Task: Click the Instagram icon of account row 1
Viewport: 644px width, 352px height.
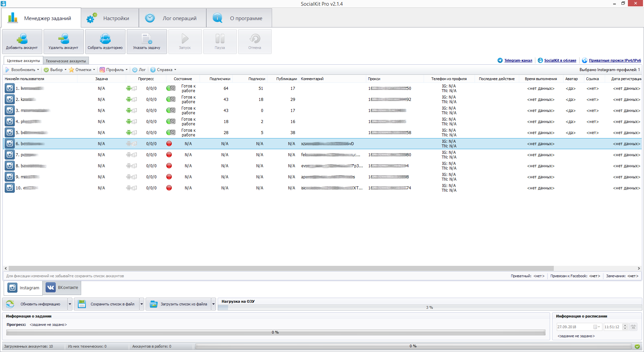Action: click(x=10, y=88)
